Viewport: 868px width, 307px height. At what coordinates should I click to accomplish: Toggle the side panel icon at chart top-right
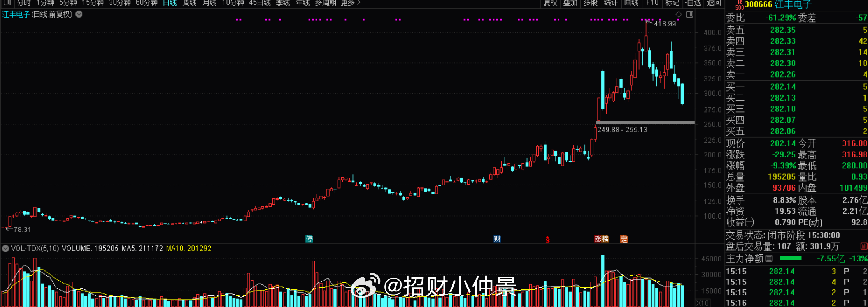pos(689,14)
